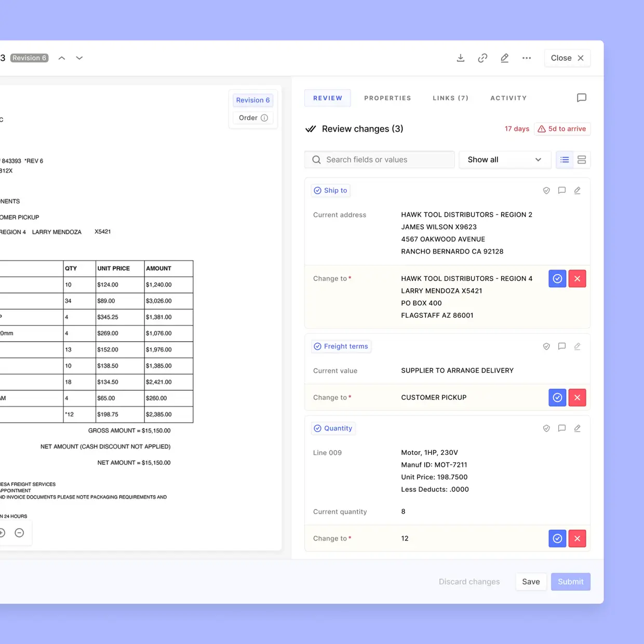The width and height of the screenshot is (644, 644).
Task: Download the purchase order document
Action: pyautogui.click(x=461, y=58)
